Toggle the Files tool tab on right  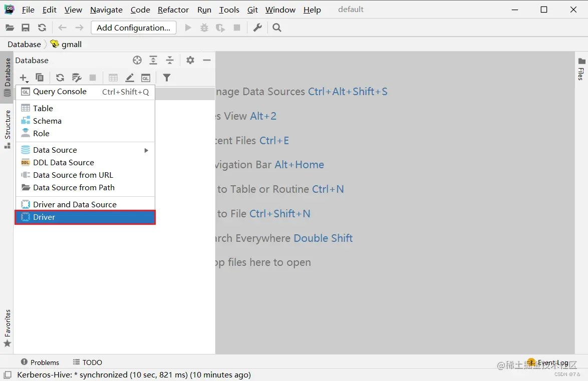581,69
